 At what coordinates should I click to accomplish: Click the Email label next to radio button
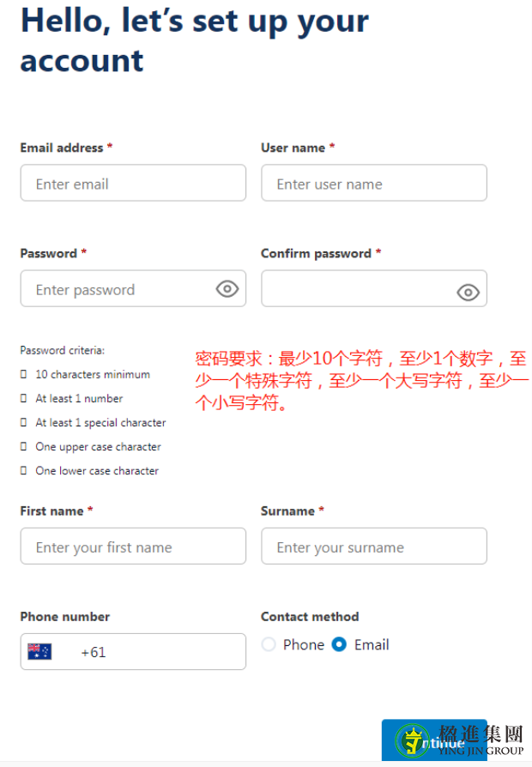click(372, 644)
